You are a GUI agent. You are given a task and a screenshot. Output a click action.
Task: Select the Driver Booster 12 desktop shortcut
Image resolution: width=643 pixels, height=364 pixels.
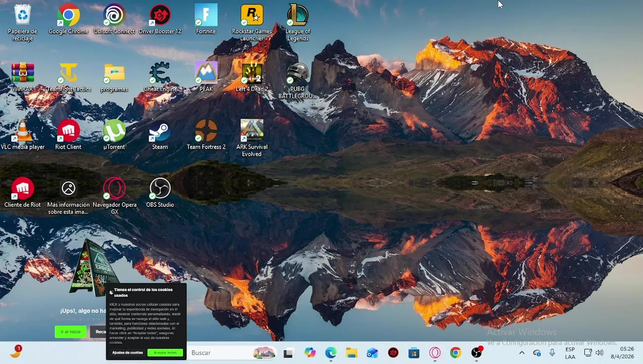[x=160, y=19]
